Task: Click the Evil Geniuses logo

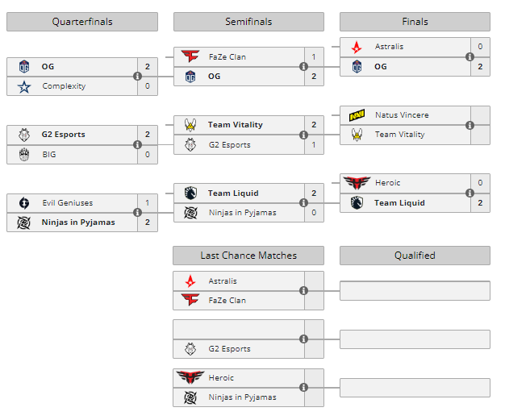Action: (23, 203)
